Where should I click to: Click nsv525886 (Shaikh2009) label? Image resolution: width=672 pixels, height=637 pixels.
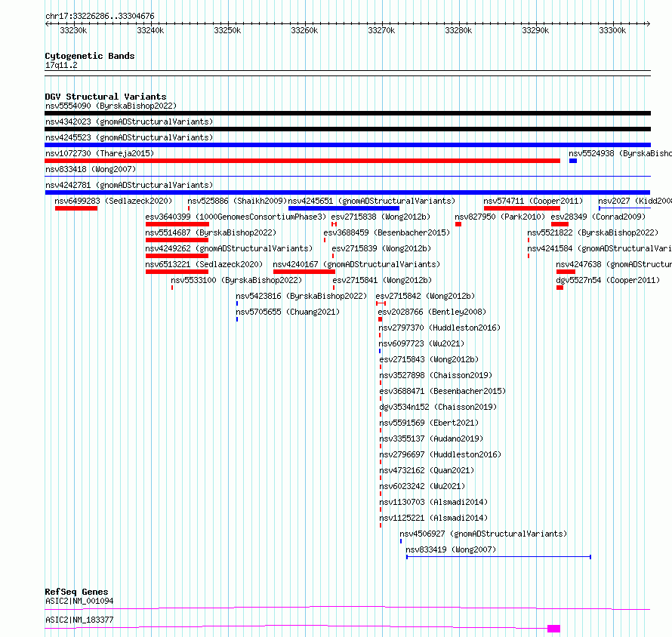click(x=237, y=201)
